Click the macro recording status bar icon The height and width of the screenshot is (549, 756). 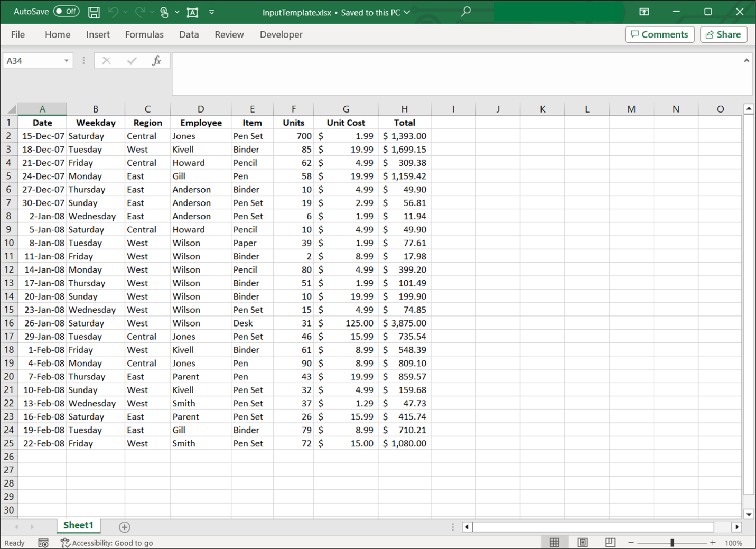(x=43, y=543)
